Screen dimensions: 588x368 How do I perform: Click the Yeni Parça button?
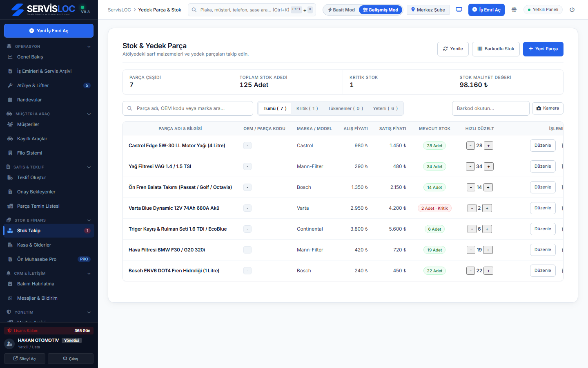pyautogui.click(x=543, y=49)
